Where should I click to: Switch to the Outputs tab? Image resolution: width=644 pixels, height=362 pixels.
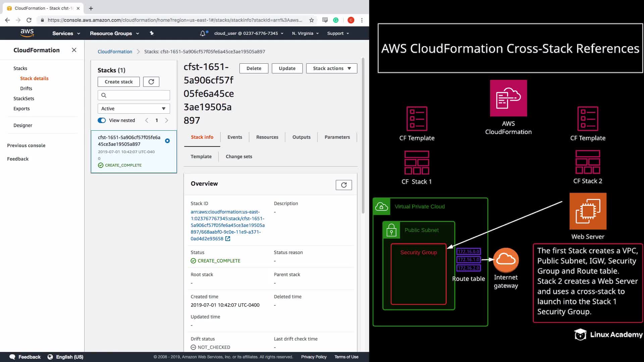pyautogui.click(x=301, y=137)
